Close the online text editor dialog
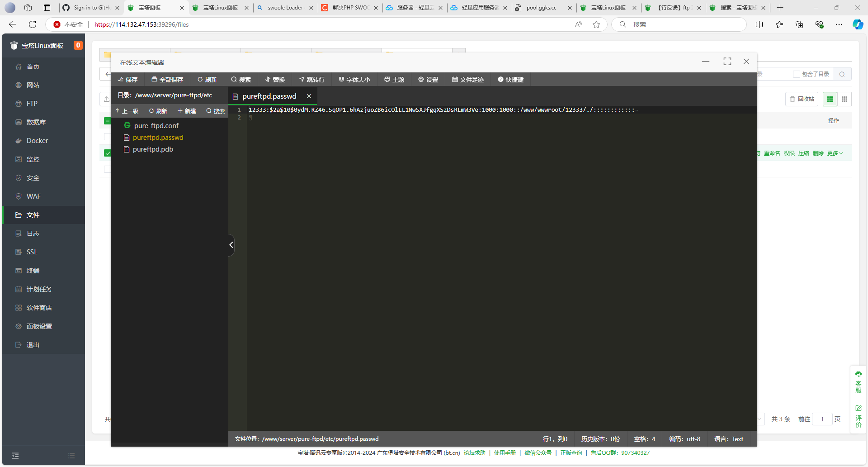868x467 pixels. 746,62
